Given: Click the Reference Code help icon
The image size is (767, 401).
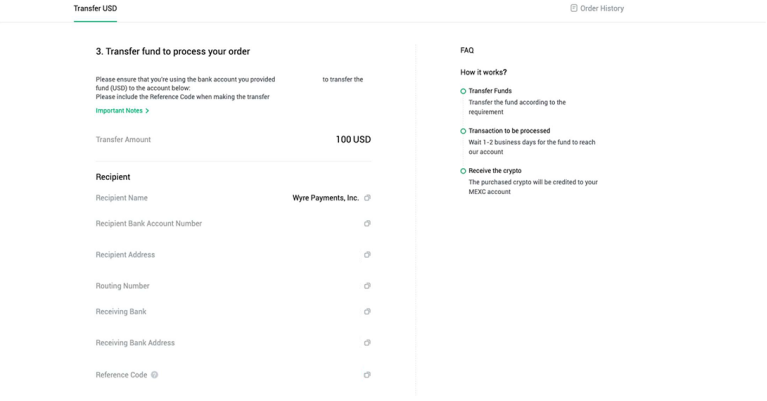Looking at the screenshot, I should (x=154, y=375).
